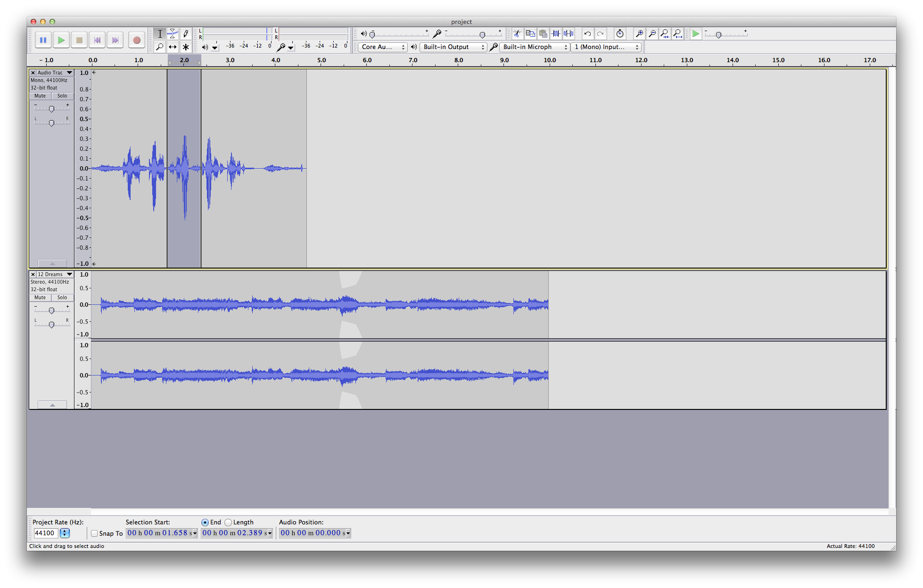The width and height of the screenshot is (923, 588).
Task: Skip to Start of the project
Action: [97, 40]
